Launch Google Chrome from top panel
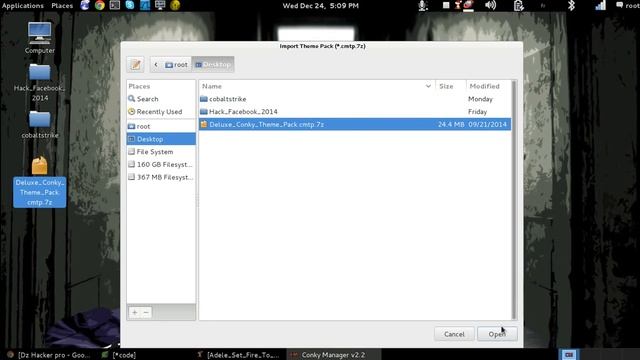The image size is (640, 360). tap(100, 5)
